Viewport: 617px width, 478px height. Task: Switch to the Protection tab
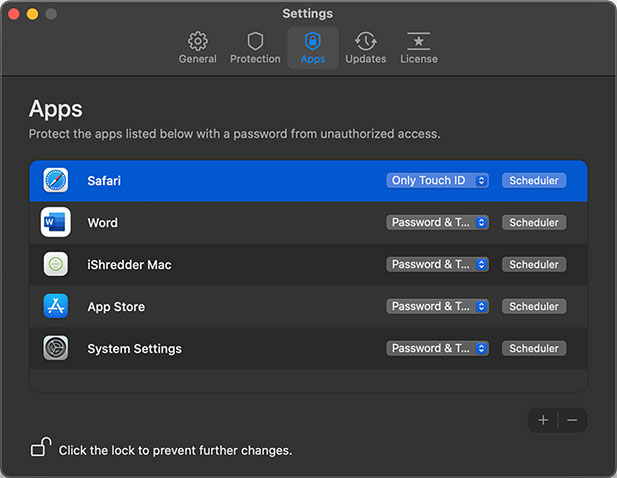pyautogui.click(x=255, y=47)
